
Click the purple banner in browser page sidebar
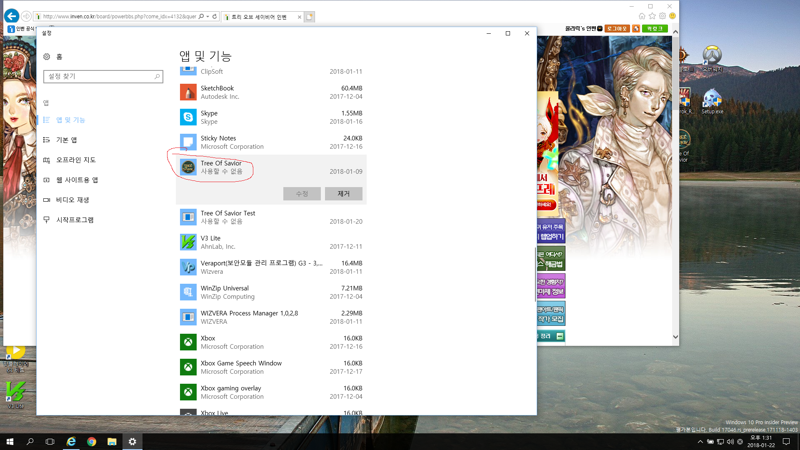click(x=551, y=286)
